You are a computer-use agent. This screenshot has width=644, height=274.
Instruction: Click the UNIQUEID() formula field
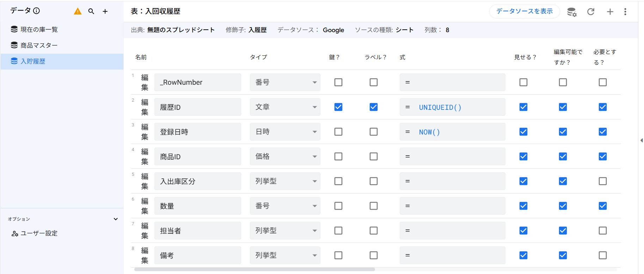point(453,107)
